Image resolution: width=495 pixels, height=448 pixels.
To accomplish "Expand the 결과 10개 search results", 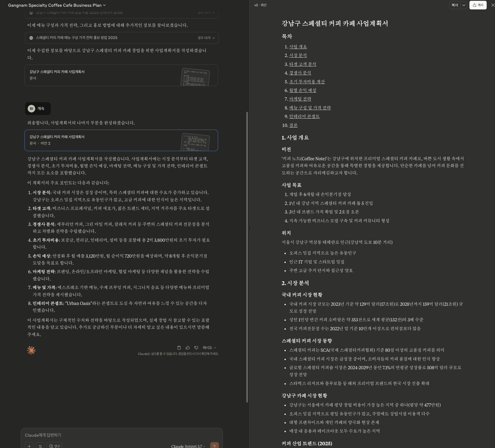I will 205,38.
